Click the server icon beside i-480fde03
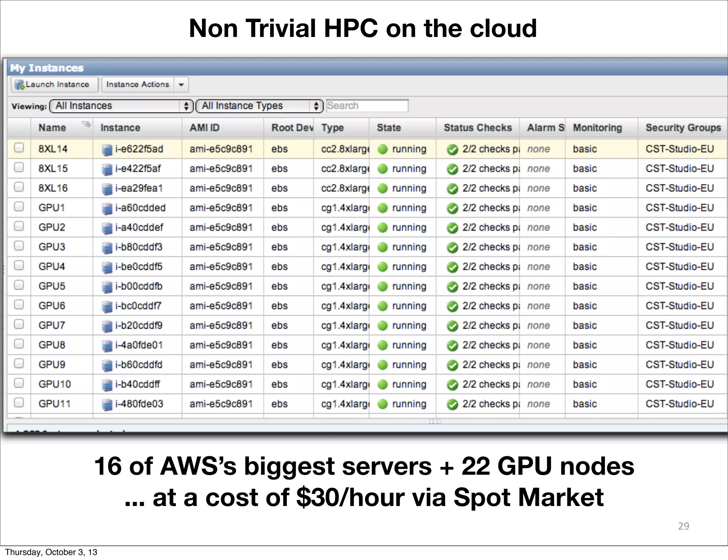728x560 pixels. coord(107,405)
